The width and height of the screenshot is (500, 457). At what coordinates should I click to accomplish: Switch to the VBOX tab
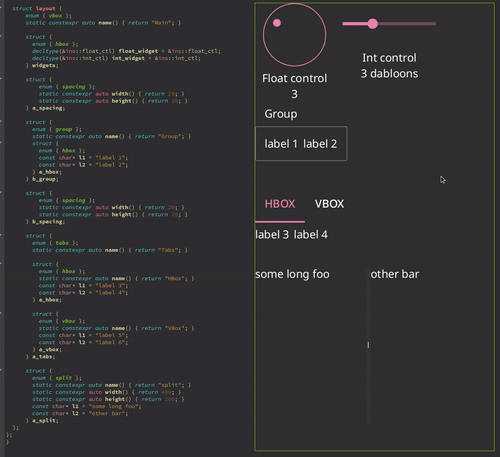click(329, 204)
